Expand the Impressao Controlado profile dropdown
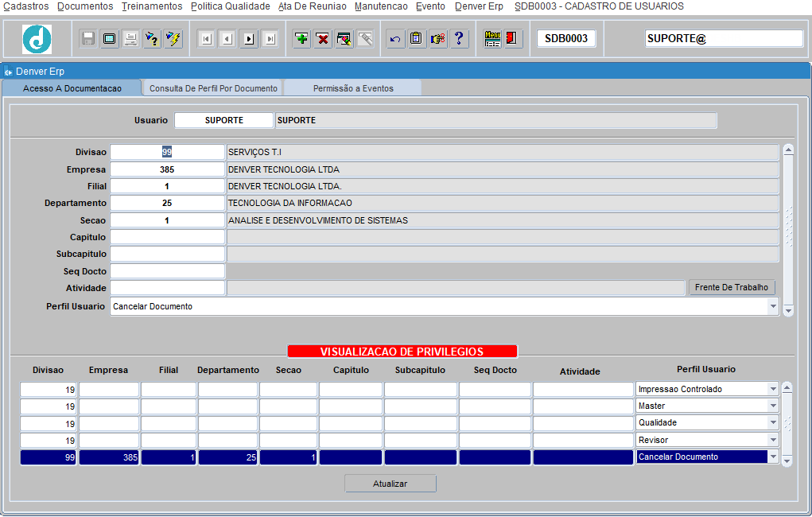This screenshot has height=517, width=812. pos(773,389)
